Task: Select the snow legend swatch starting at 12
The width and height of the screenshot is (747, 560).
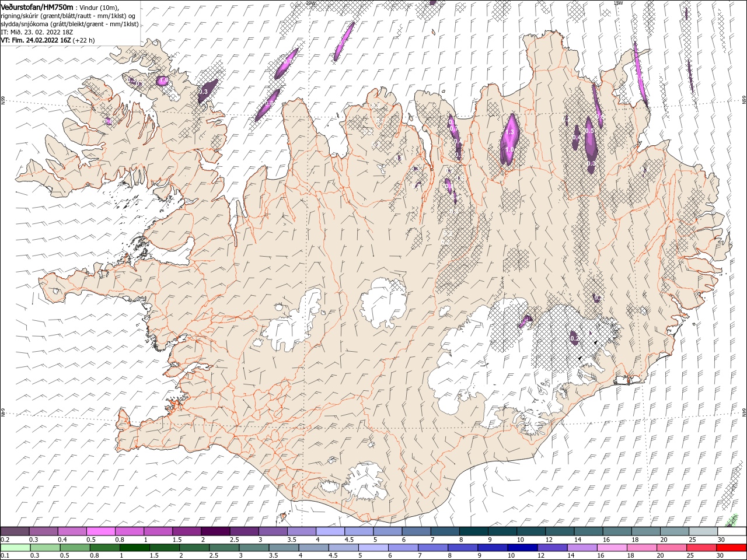Action: pos(559,531)
